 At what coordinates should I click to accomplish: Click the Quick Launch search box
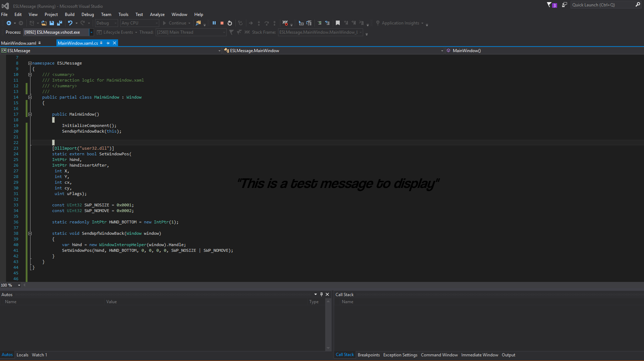coord(602,5)
